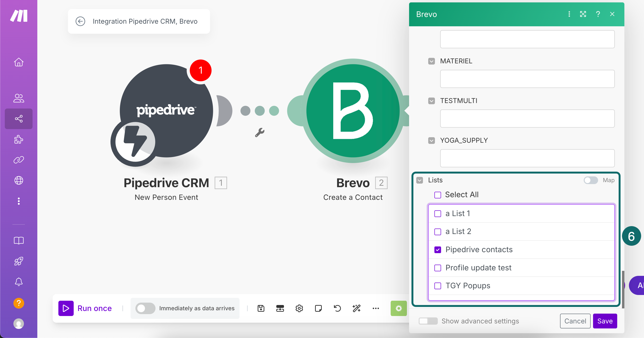Open the Team (people) sidebar icon
This screenshot has height=338, width=644.
coord(19,98)
